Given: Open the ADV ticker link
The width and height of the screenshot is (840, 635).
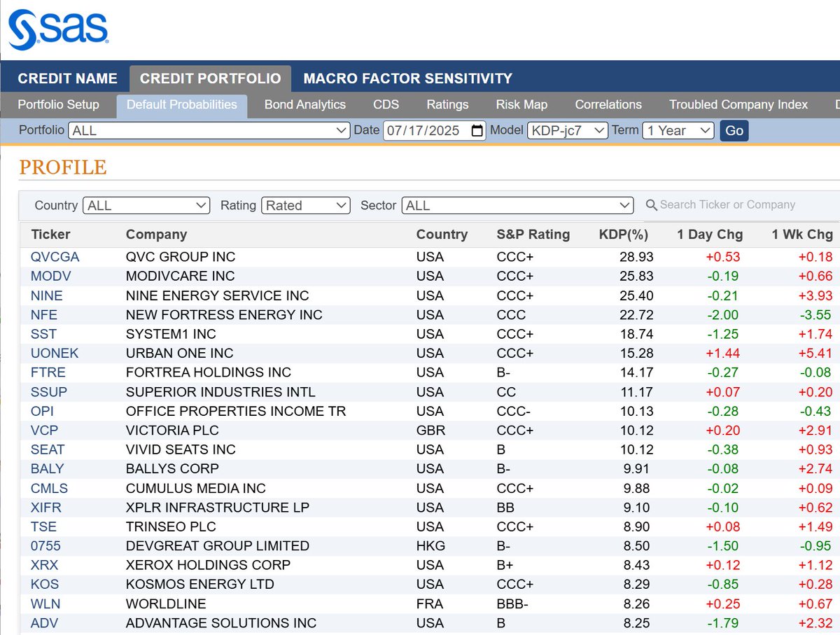Looking at the screenshot, I should point(44,622).
